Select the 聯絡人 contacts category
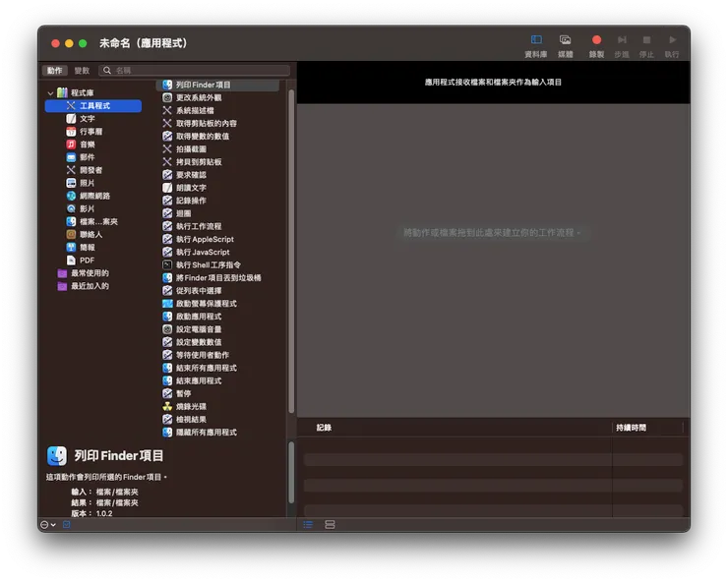The image size is (728, 582). (85, 235)
